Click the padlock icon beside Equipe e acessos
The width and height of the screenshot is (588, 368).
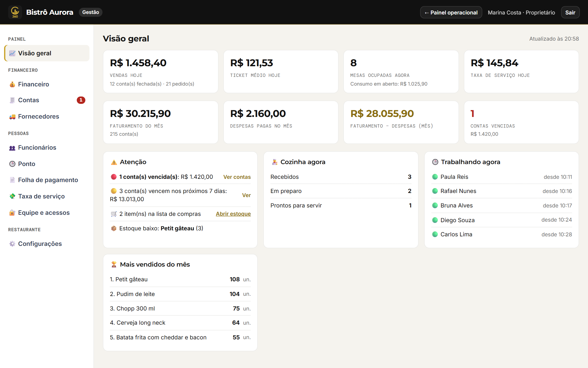pyautogui.click(x=12, y=213)
